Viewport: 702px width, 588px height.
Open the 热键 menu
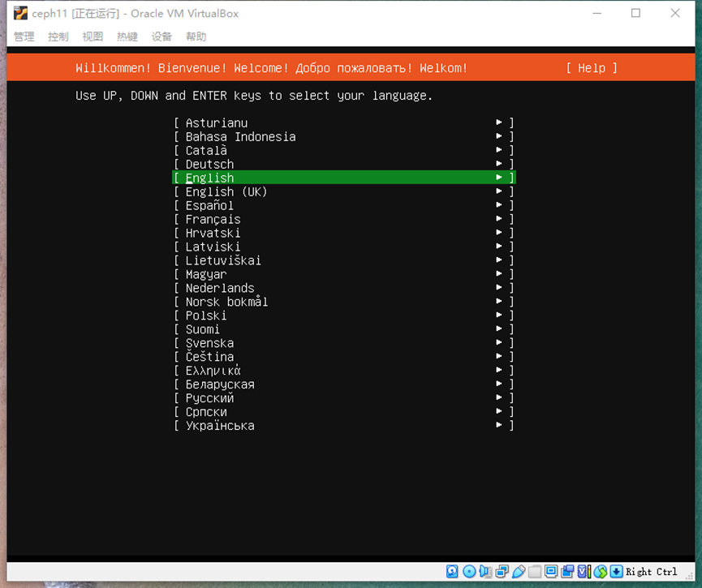click(127, 36)
